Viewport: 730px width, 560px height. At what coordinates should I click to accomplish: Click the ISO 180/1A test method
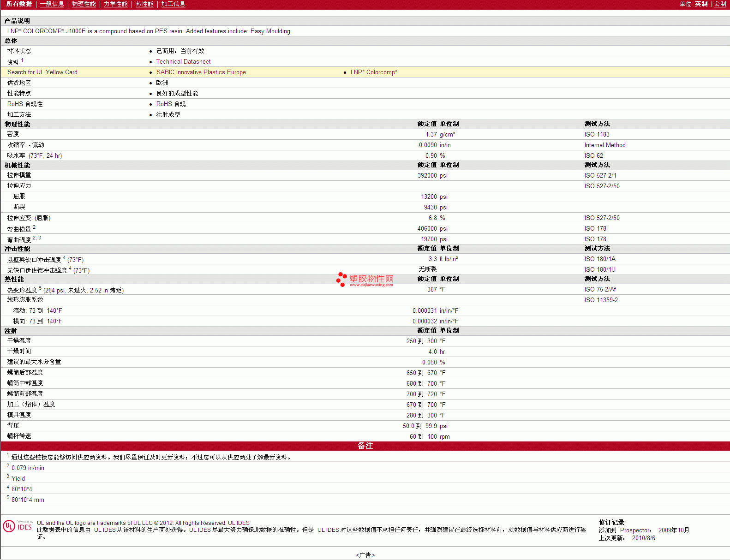(x=600, y=259)
